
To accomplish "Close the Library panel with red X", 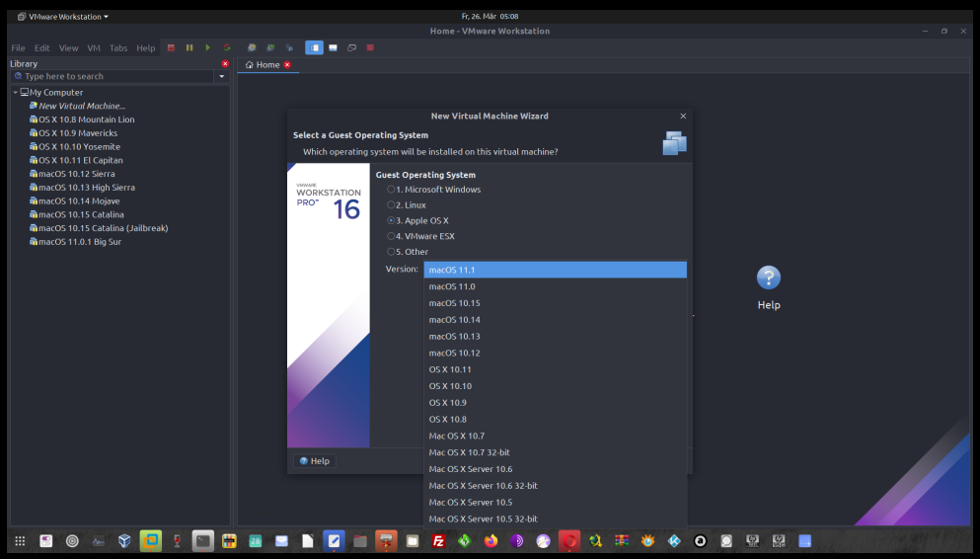I will tap(225, 64).
